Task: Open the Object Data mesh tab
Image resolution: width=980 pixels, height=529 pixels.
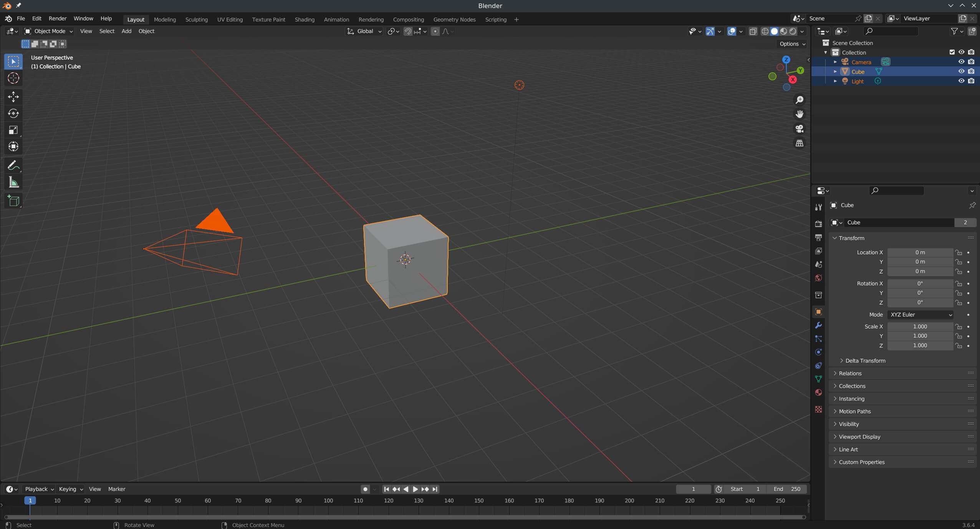Action: pyautogui.click(x=818, y=379)
